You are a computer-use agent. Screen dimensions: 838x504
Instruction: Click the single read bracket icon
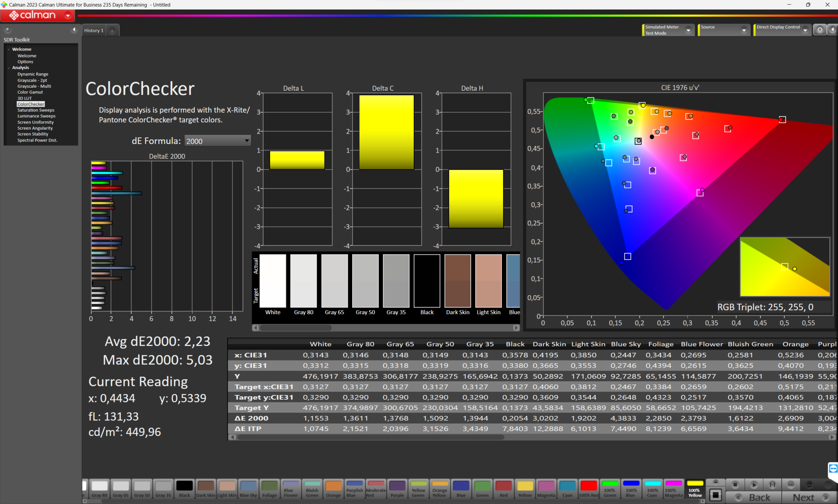point(772,485)
